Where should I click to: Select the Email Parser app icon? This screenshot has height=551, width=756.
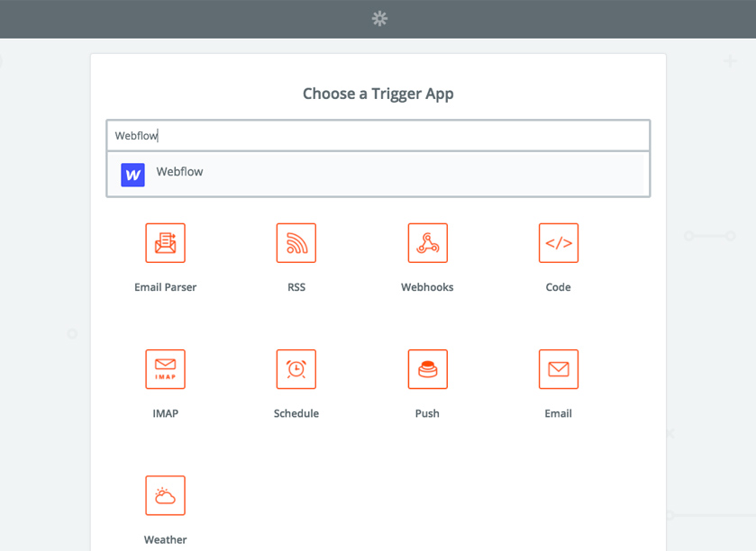point(166,243)
